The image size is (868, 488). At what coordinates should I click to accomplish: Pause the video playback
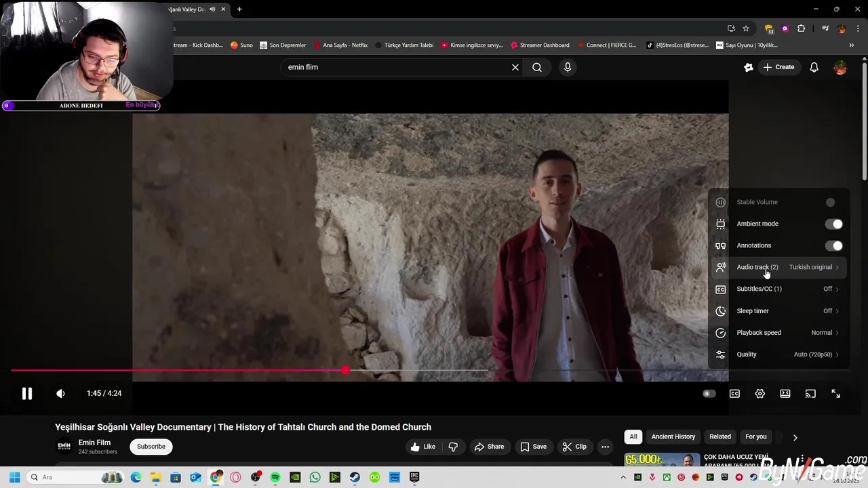[27, 394]
